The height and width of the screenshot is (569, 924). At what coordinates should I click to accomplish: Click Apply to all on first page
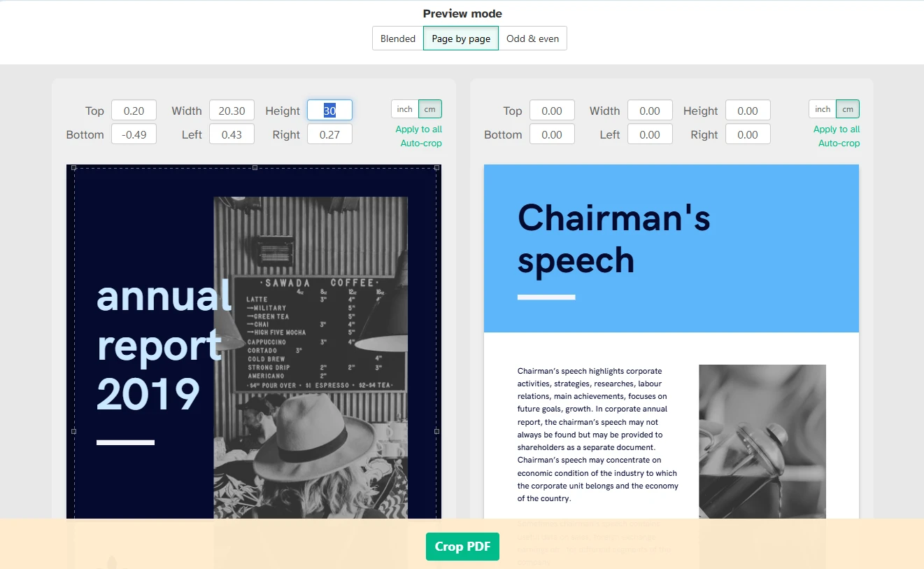(418, 129)
